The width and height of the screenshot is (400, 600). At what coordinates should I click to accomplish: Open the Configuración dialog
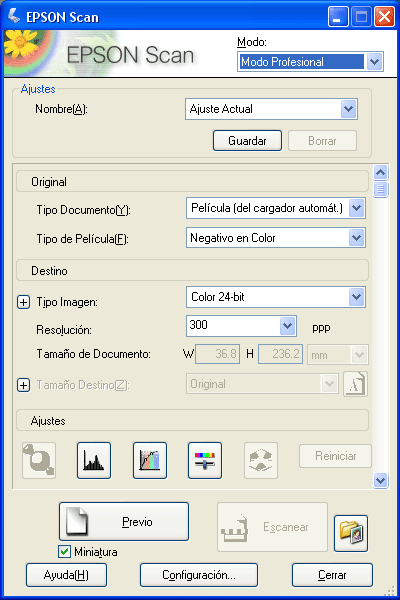199,575
